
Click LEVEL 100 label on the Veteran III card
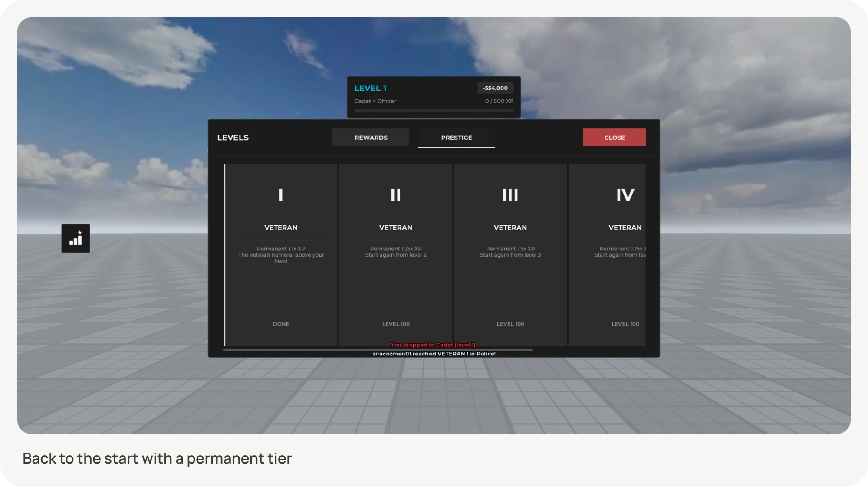click(x=510, y=324)
